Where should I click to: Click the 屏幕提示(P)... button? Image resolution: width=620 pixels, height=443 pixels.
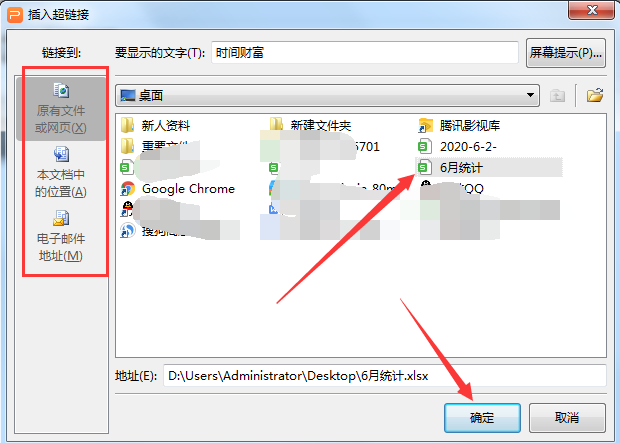pos(566,53)
